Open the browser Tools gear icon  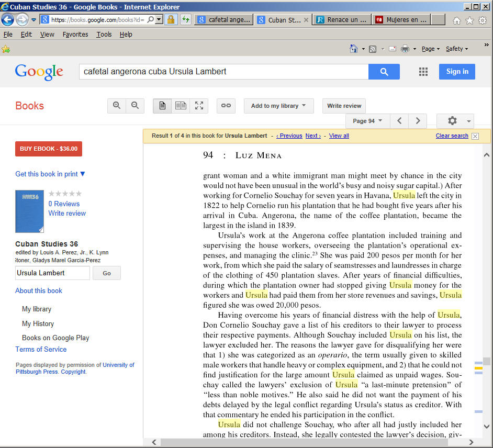pyautogui.click(x=483, y=20)
